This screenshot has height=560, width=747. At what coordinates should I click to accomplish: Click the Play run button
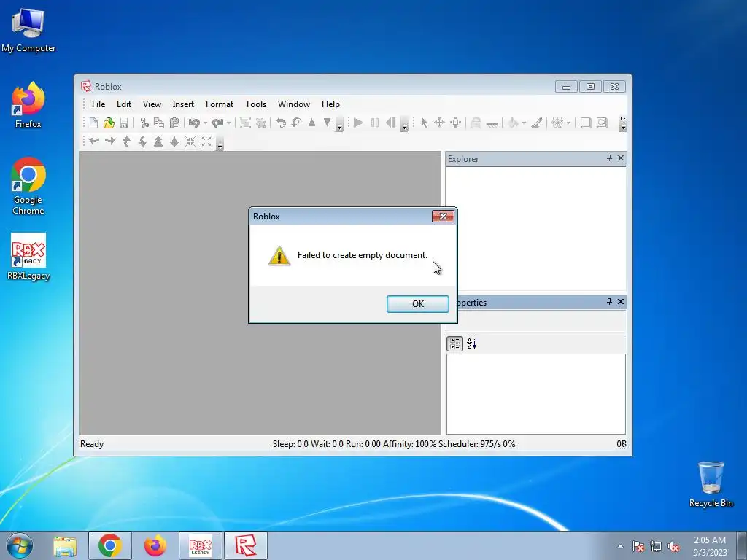point(358,122)
